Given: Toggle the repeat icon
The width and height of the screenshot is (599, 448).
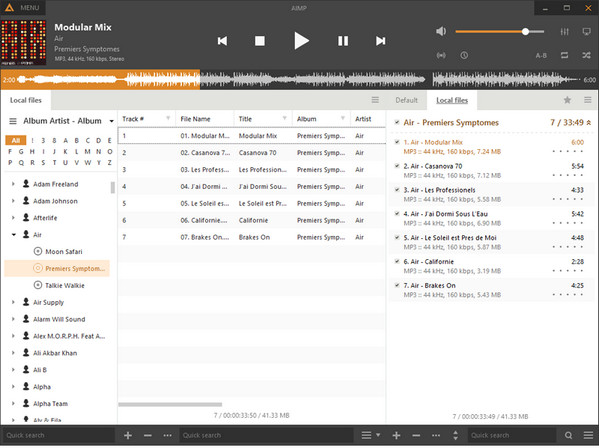Looking at the screenshot, I should click(564, 55).
